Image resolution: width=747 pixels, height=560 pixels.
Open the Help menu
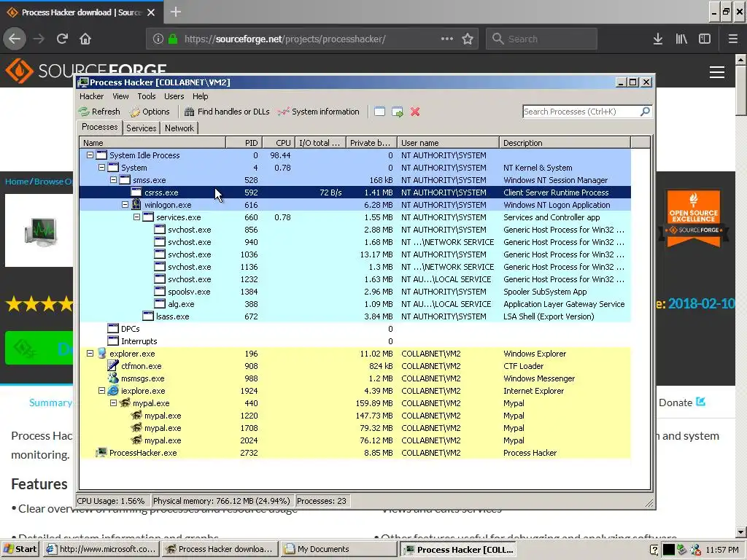pyautogui.click(x=200, y=96)
